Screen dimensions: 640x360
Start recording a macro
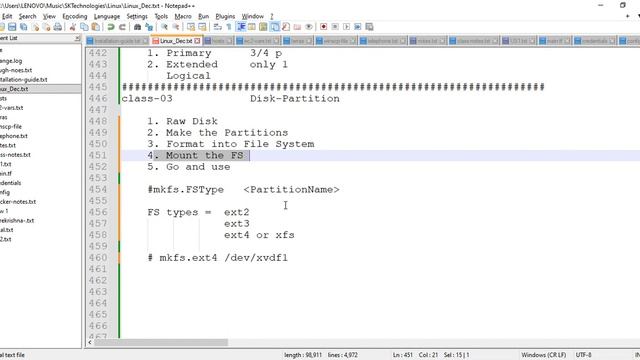pyautogui.click(x=323, y=27)
